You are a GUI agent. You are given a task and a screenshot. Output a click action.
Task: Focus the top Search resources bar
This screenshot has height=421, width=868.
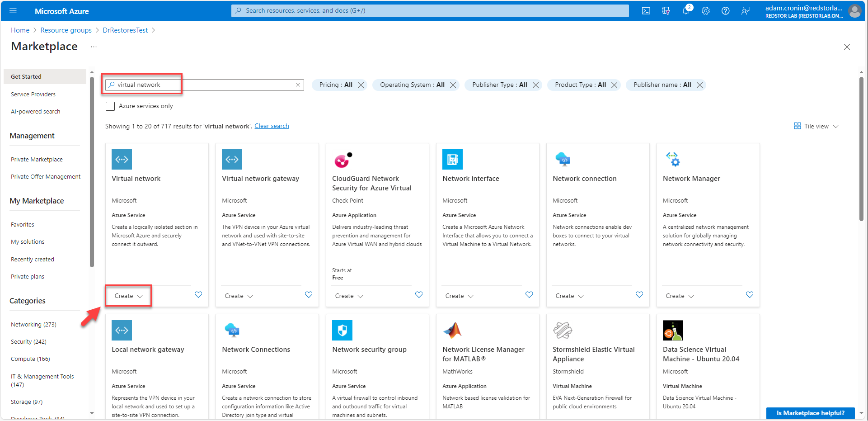click(430, 10)
